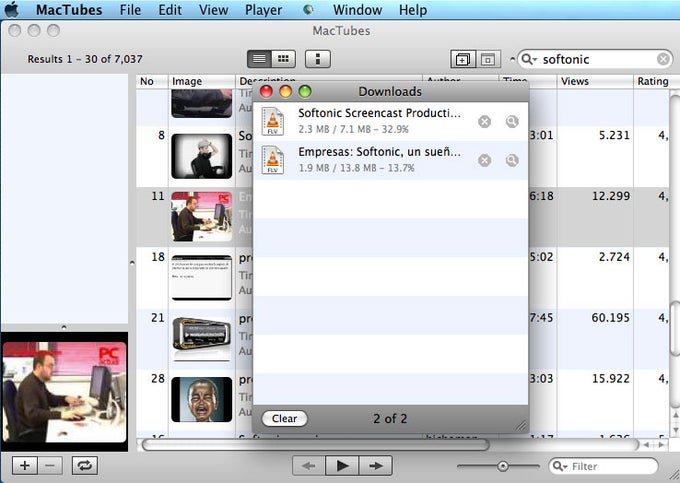Sort results by the No column
This screenshot has height=483, width=680.
(152, 81)
